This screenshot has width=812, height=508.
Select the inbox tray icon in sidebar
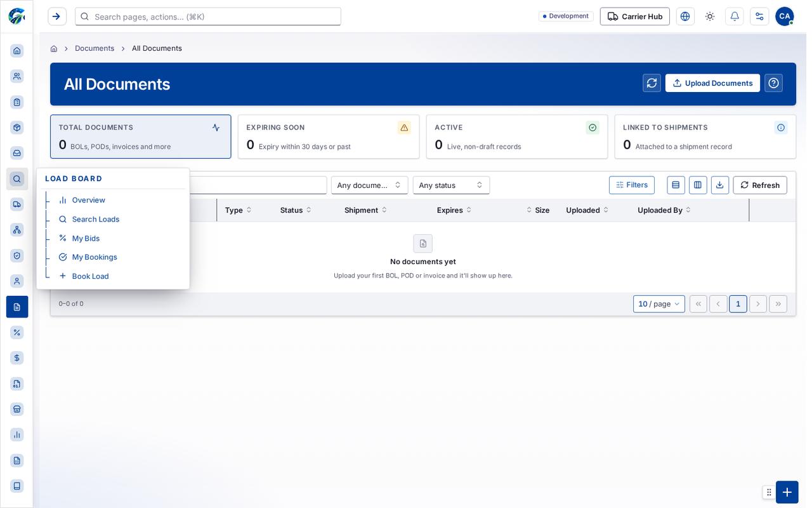[x=17, y=153]
